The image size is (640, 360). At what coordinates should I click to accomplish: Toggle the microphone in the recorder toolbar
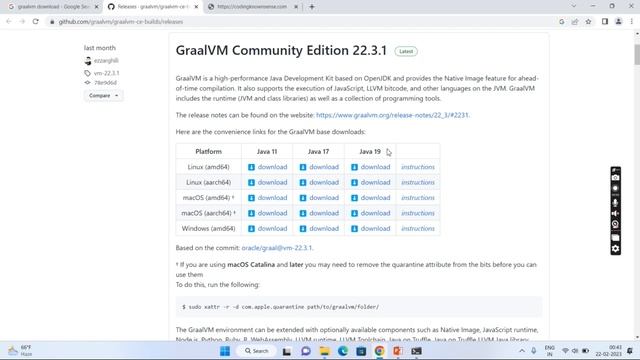[x=616, y=202]
